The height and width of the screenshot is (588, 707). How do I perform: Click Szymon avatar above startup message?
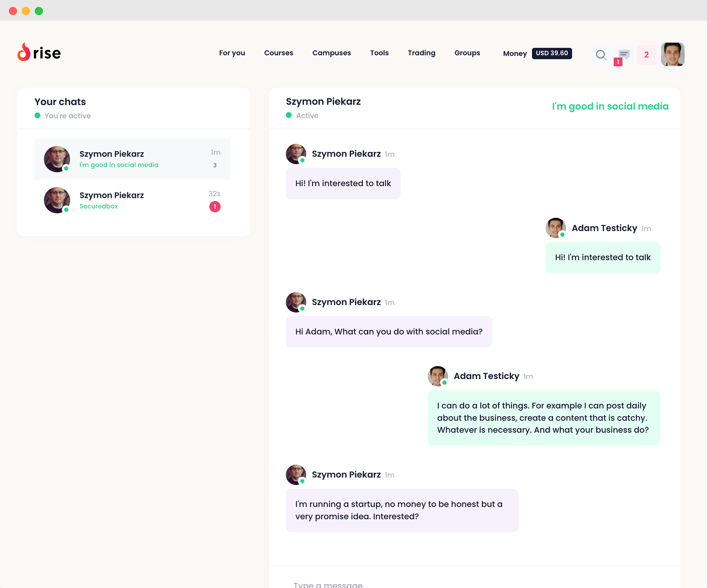[296, 474]
